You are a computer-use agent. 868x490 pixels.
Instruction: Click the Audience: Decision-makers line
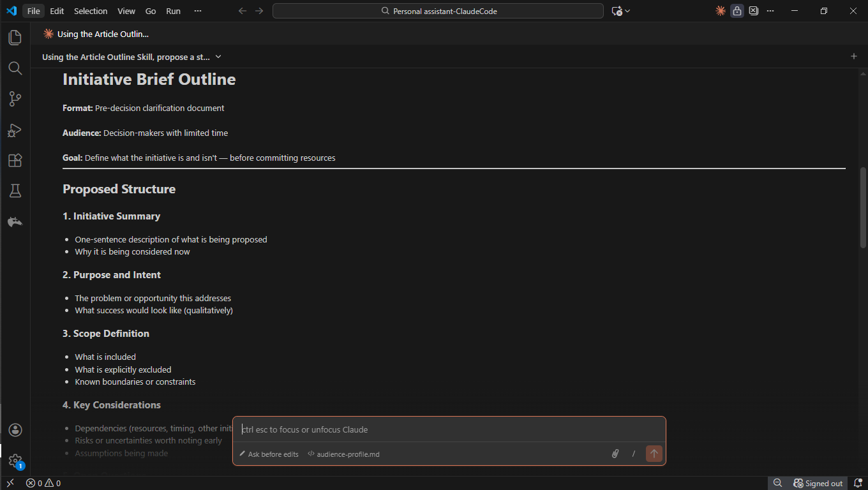click(145, 133)
